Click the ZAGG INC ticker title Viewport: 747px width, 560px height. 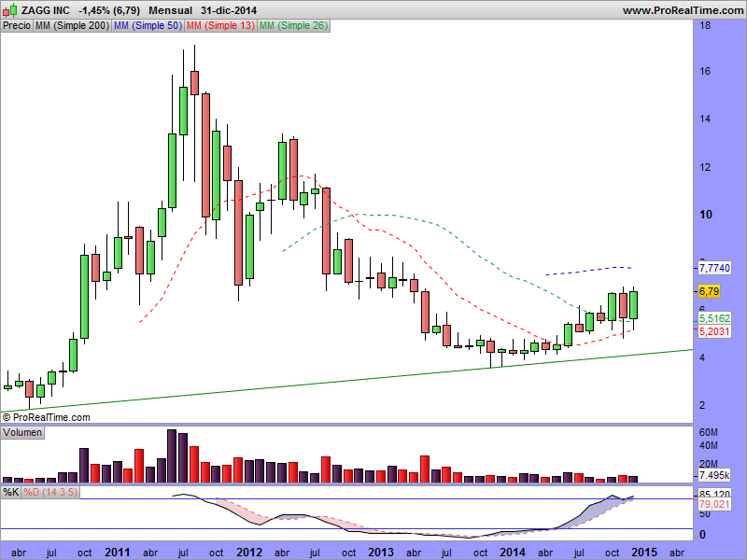pyautogui.click(x=45, y=10)
